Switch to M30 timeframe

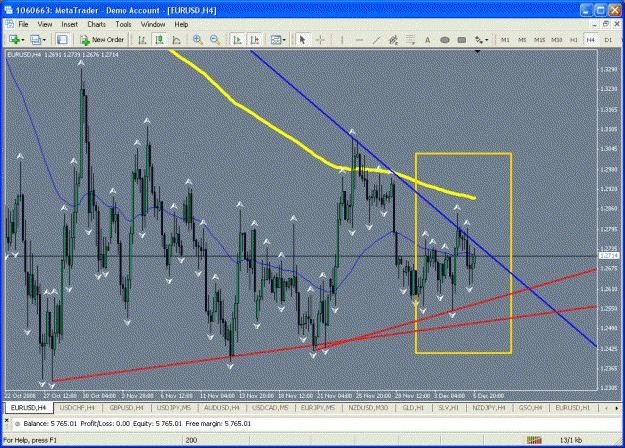tap(556, 40)
